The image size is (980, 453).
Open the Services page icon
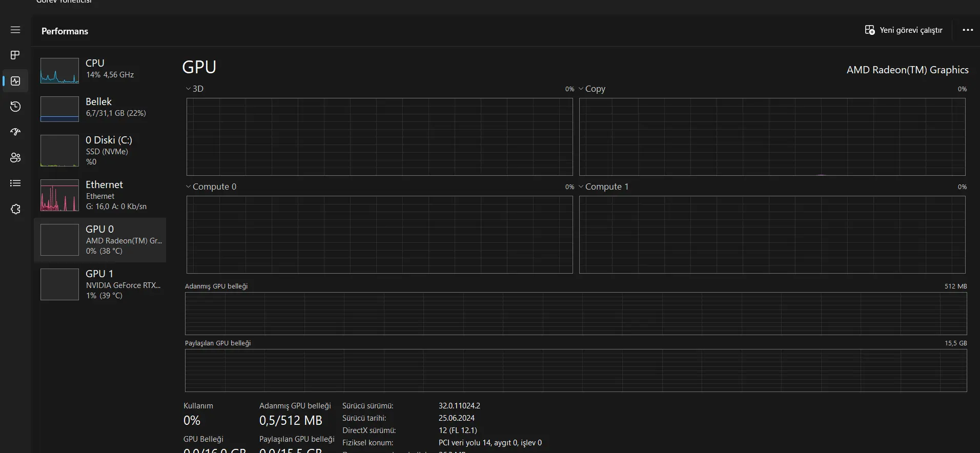(x=15, y=209)
